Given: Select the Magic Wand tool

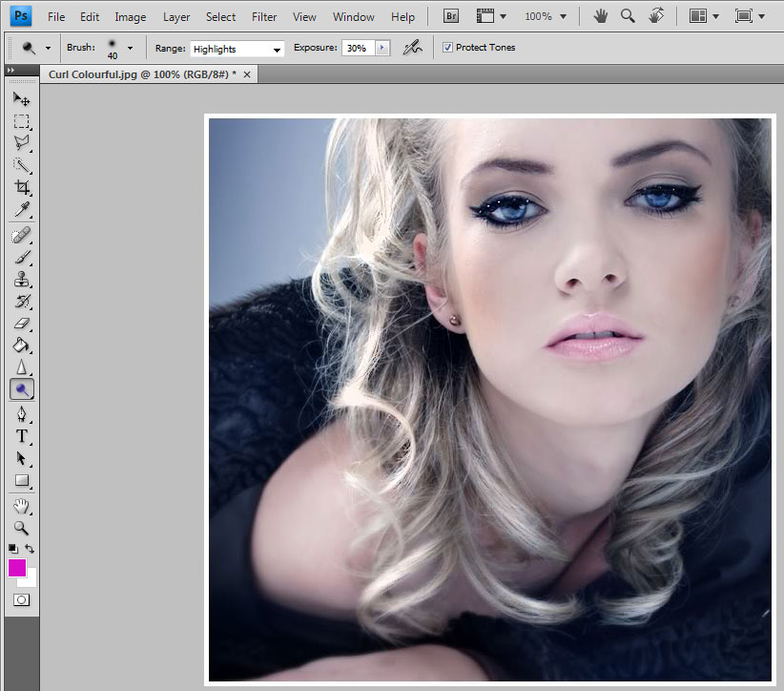Looking at the screenshot, I should pyautogui.click(x=22, y=165).
